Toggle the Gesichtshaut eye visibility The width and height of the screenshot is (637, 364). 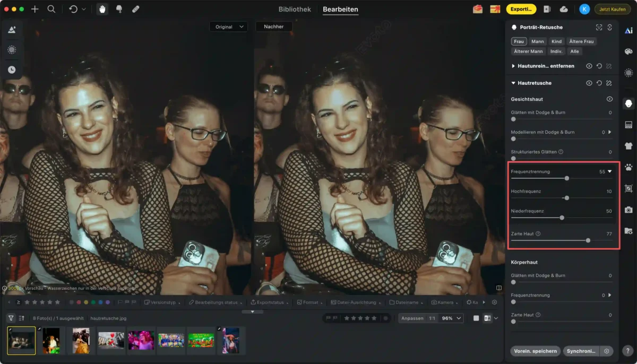609,99
